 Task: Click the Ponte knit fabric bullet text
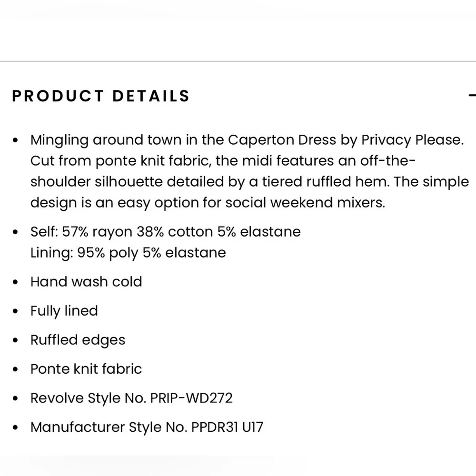pyautogui.click(x=86, y=369)
